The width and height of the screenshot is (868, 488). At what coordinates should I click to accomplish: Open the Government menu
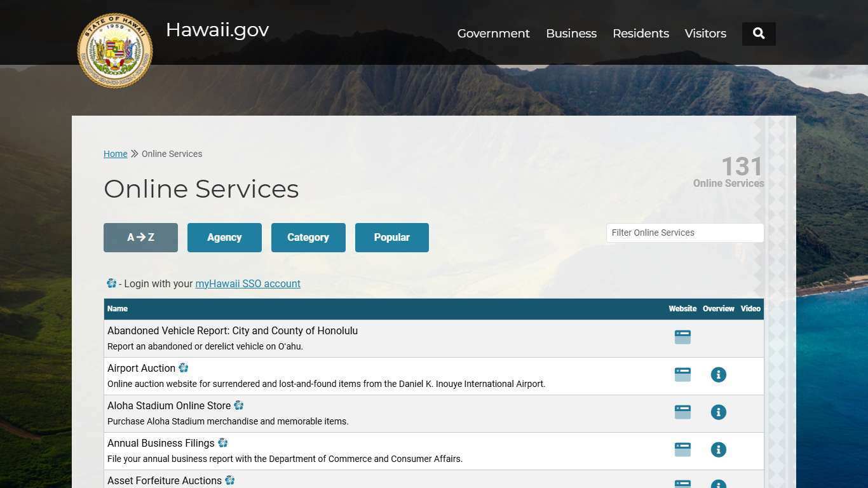coord(493,33)
